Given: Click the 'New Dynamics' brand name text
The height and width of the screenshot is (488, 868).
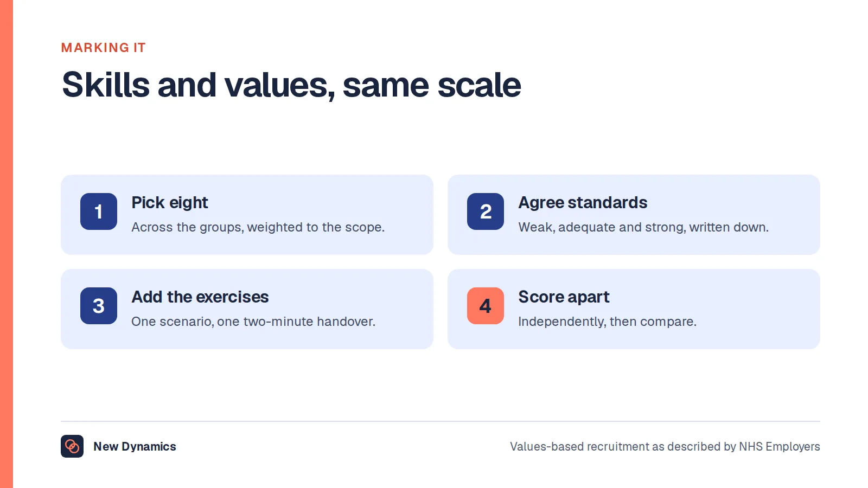Looking at the screenshot, I should (135, 446).
